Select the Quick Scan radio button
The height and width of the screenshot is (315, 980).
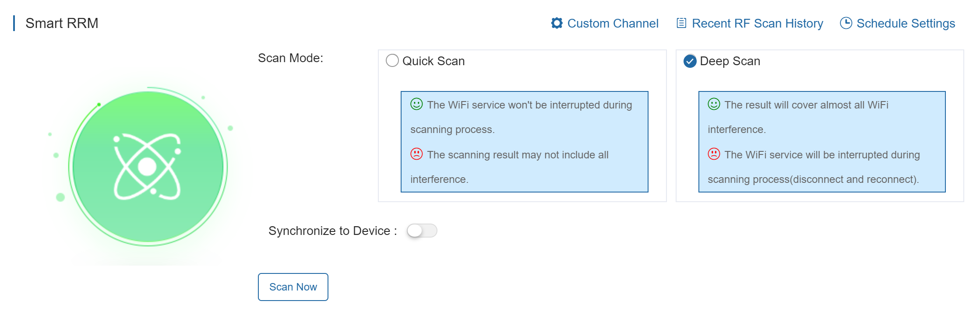392,61
